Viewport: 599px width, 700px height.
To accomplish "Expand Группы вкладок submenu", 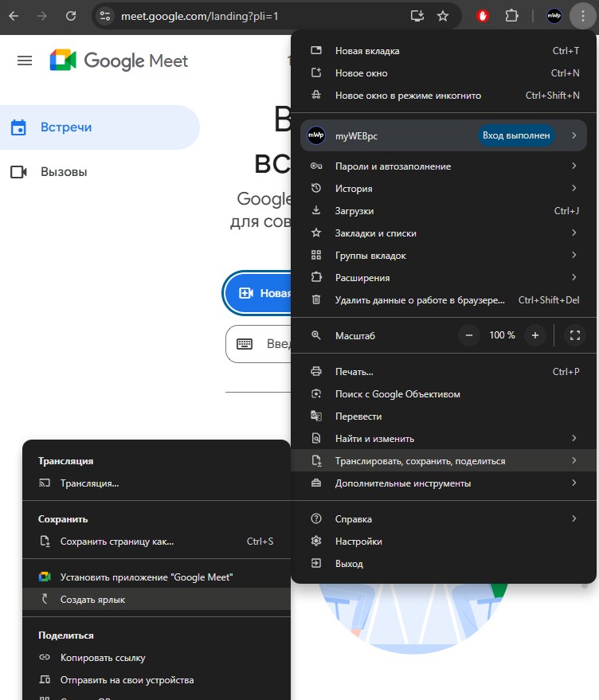I will (444, 256).
